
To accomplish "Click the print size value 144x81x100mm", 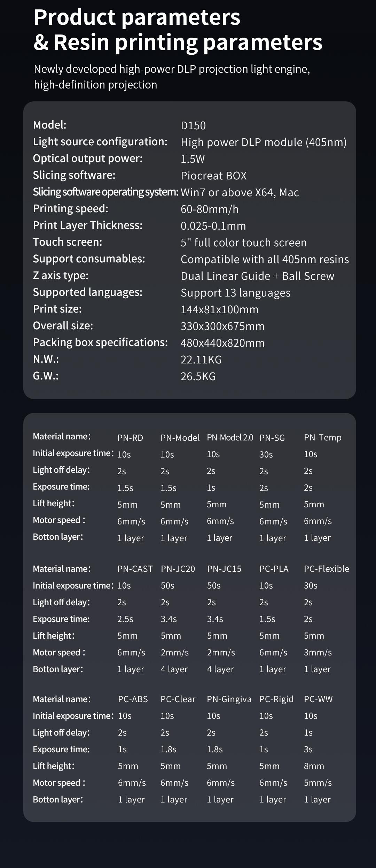I will click(220, 309).
